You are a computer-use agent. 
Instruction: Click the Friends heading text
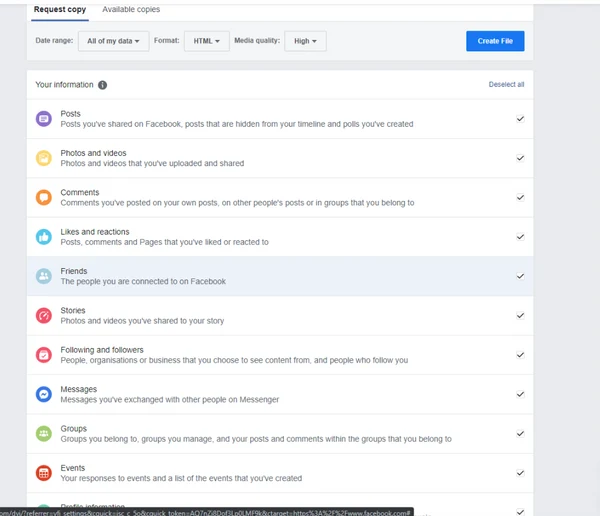(x=74, y=271)
